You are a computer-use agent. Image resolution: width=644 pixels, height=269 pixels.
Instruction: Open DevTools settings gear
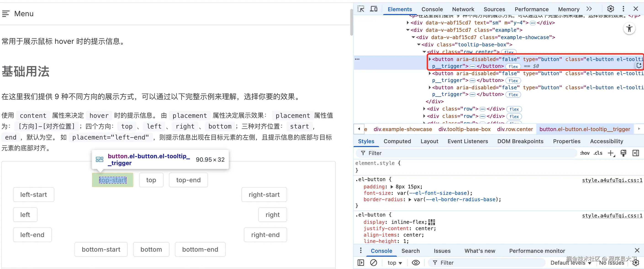coord(610,9)
